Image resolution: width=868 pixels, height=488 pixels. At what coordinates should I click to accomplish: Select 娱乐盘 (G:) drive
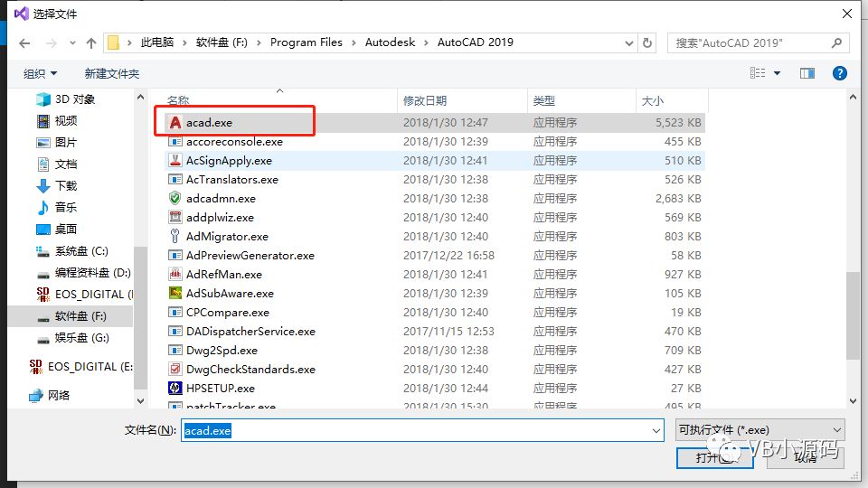72,337
